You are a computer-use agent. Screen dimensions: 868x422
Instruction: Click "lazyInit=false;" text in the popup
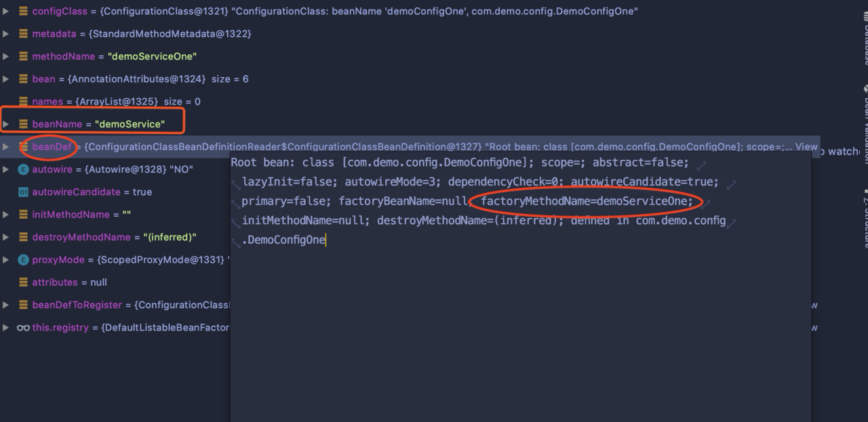(x=290, y=182)
